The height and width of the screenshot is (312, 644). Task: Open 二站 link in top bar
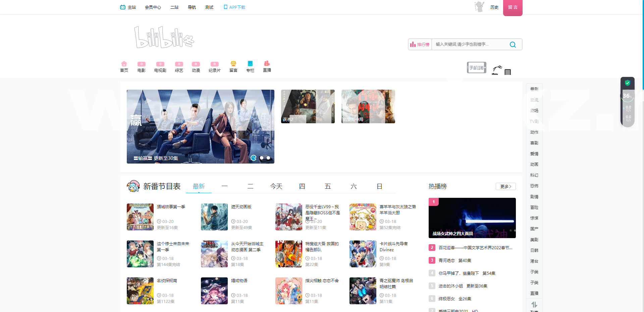pyautogui.click(x=174, y=7)
